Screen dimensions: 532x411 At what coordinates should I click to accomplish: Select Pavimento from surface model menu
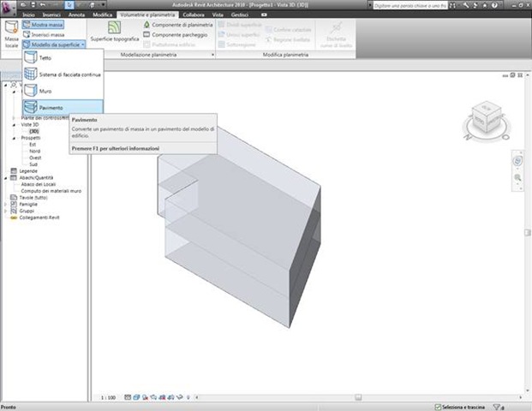coord(63,108)
